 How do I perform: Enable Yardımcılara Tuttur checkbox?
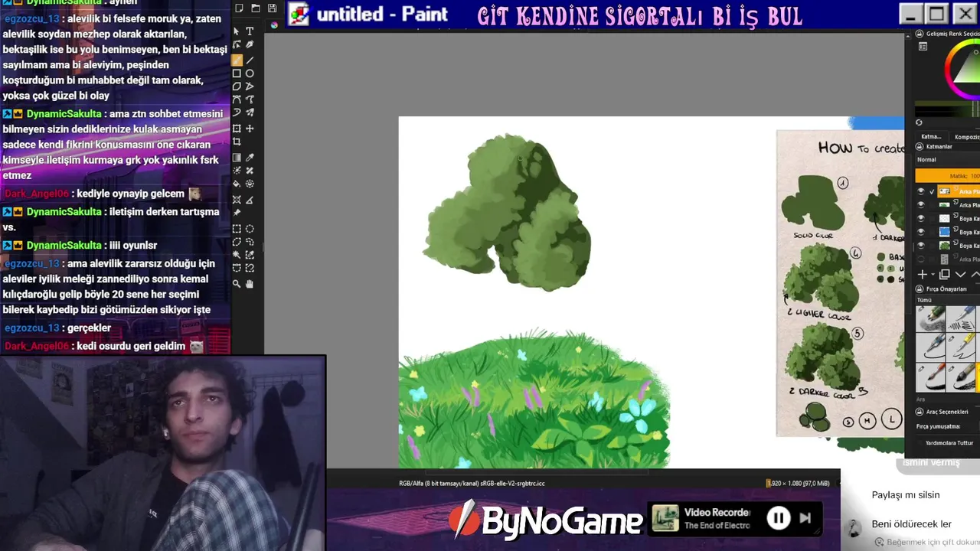point(921,443)
